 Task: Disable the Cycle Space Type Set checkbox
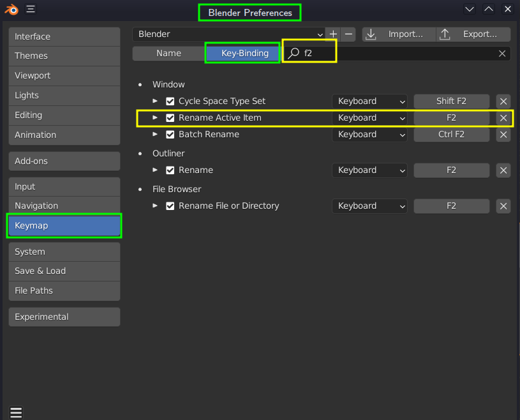click(x=170, y=101)
